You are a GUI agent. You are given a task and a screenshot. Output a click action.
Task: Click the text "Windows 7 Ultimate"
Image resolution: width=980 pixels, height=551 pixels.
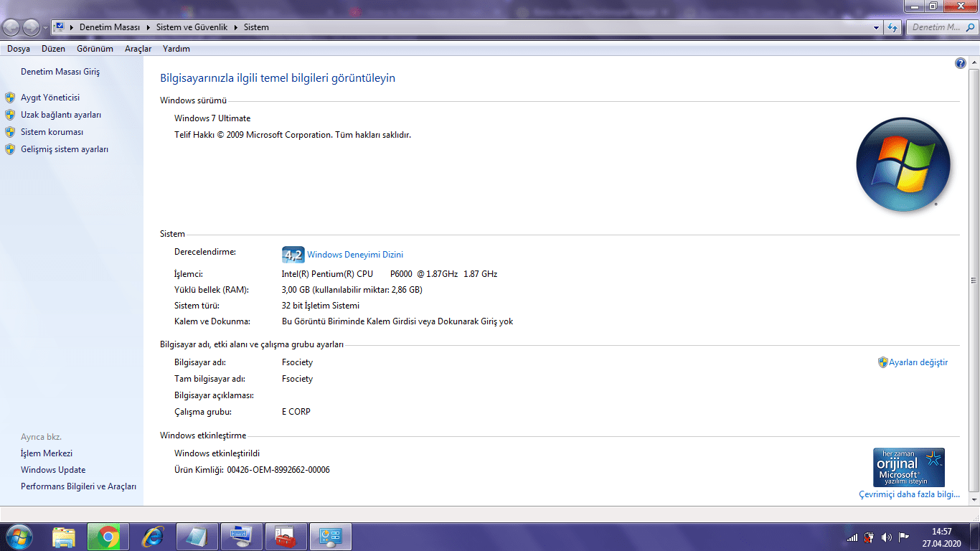(x=212, y=118)
